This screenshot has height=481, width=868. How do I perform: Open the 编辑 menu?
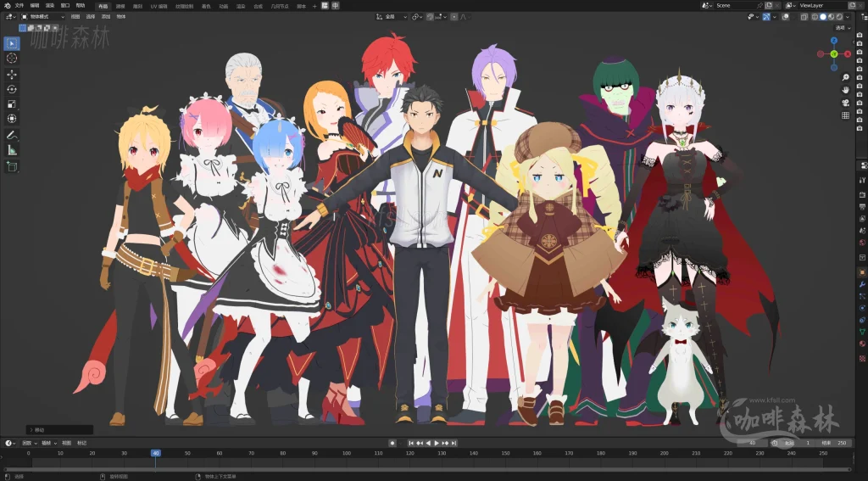[x=34, y=6]
